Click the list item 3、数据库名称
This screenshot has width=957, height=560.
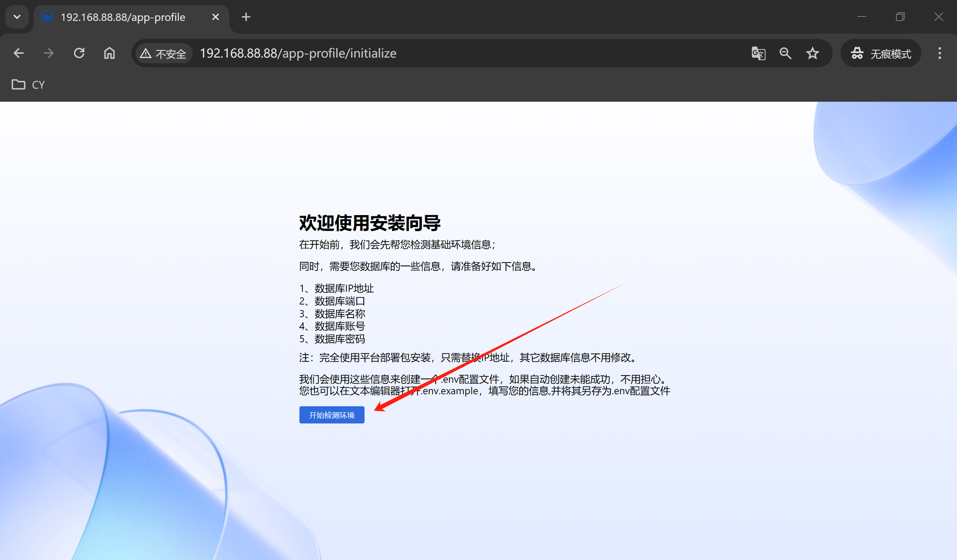tap(332, 314)
